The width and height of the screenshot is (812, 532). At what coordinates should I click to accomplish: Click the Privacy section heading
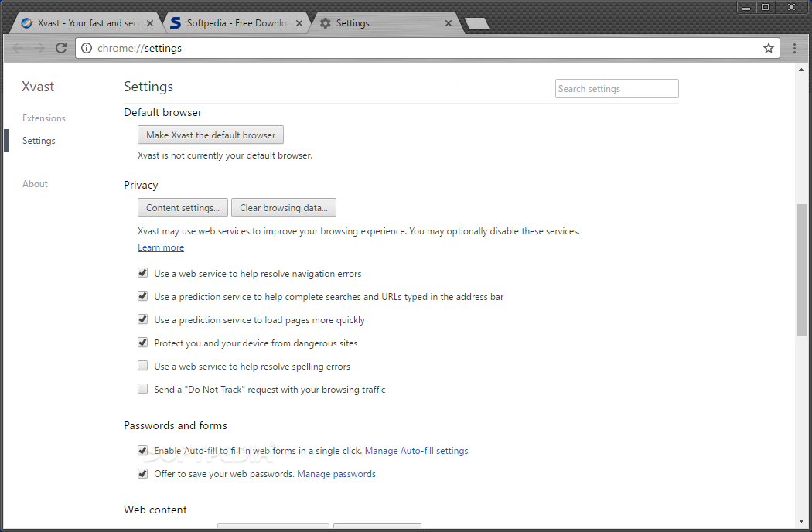(141, 185)
